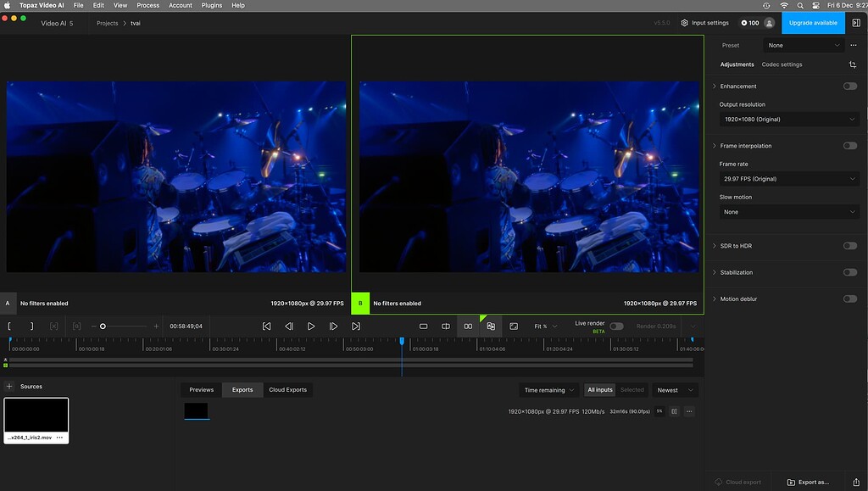Open the Slow motion dropdown
The width and height of the screenshot is (868, 491).
click(x=789, y=212)
